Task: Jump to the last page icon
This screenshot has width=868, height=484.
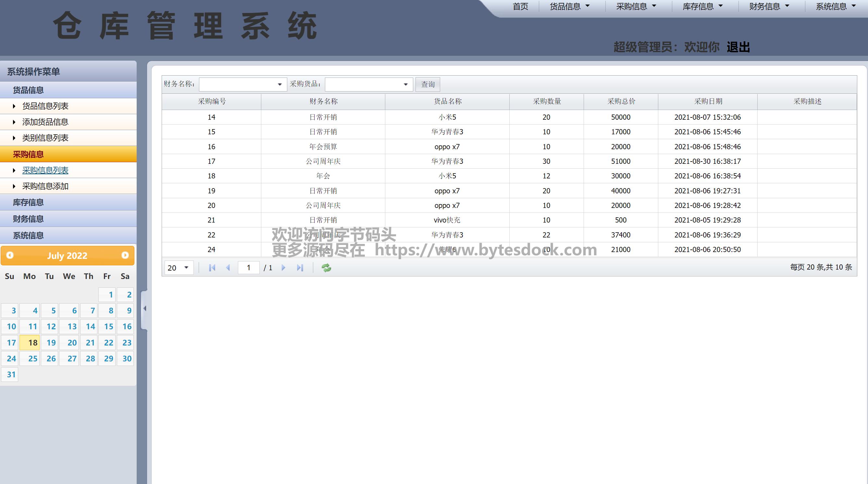Action: tap(300, 268)
